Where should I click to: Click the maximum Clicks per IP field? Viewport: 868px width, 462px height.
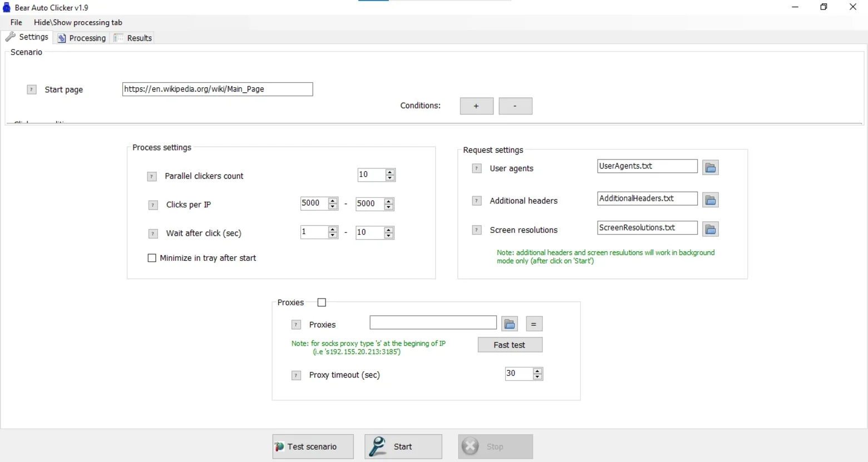370,203
